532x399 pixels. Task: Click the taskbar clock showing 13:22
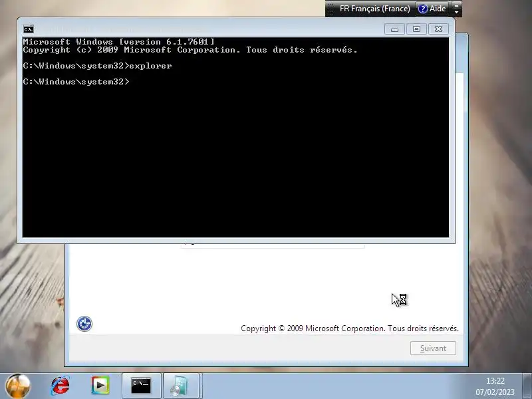click(x=495, y=386)
